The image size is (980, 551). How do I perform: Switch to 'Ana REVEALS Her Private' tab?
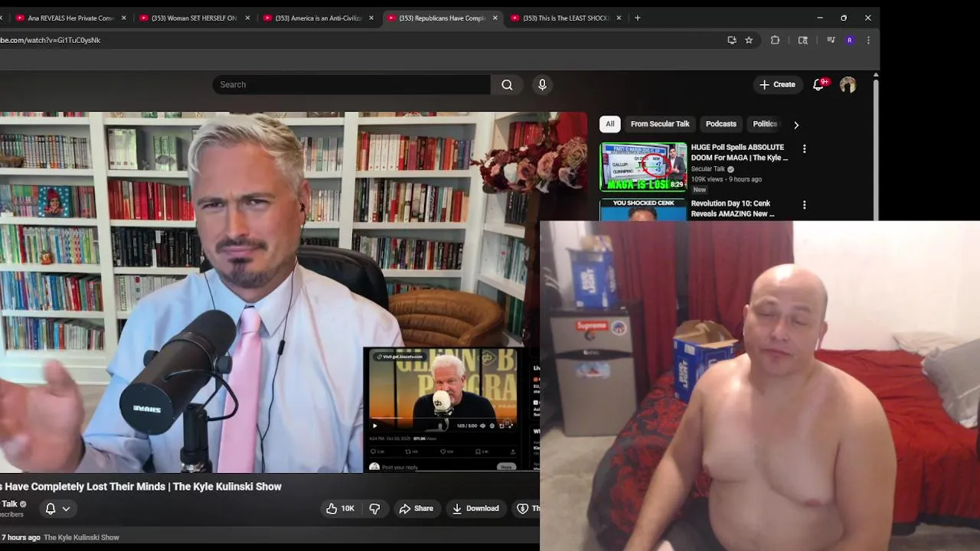70,18
